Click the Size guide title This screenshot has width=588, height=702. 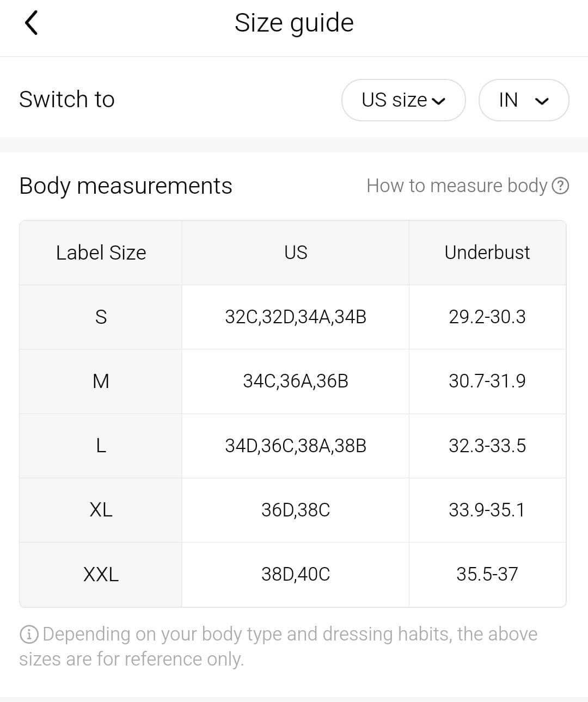click(x=294, y=23)
